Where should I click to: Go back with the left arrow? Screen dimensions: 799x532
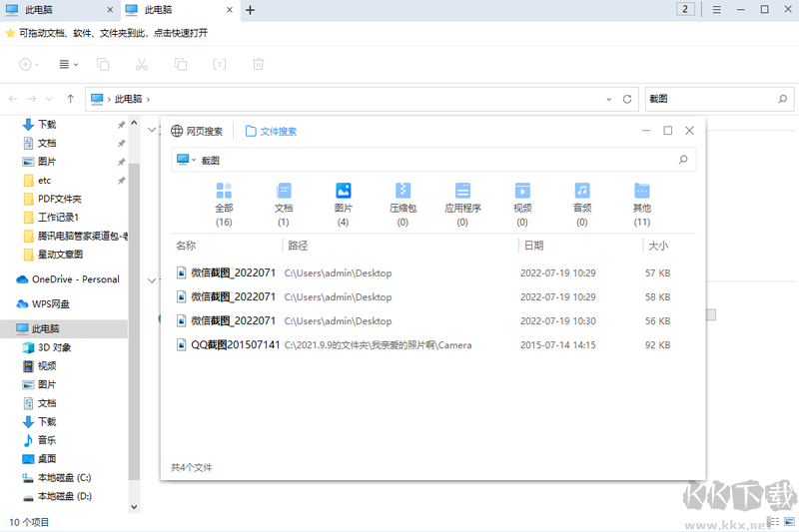(x=13, y=99)
